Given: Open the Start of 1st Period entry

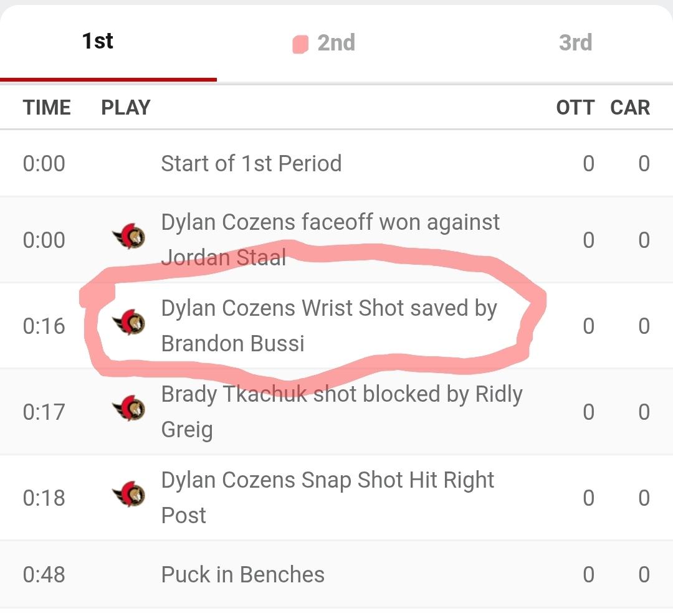Looking at the screenshot, I should 251,164.
